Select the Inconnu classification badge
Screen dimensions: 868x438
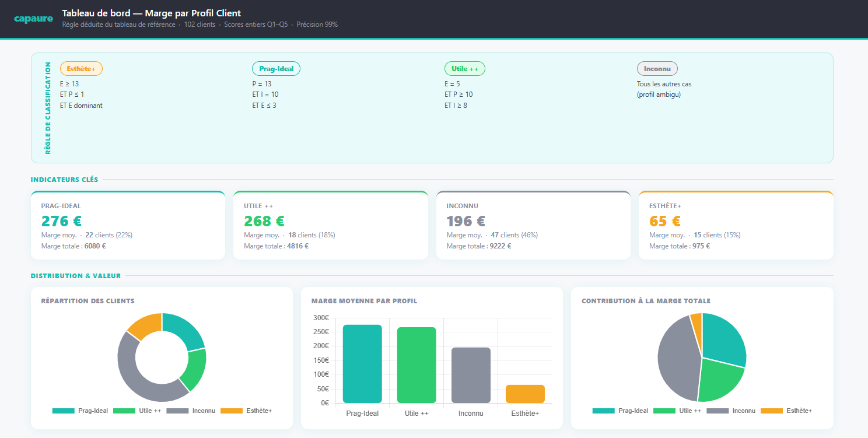[657, 68]
